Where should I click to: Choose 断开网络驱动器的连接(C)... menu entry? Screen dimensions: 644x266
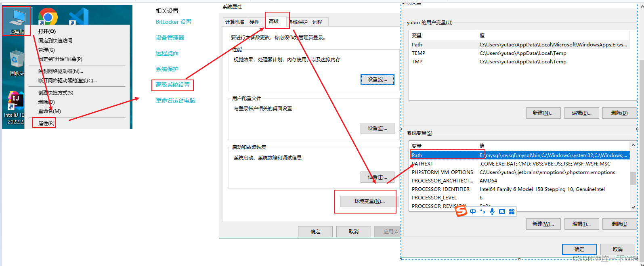point(67,80)
